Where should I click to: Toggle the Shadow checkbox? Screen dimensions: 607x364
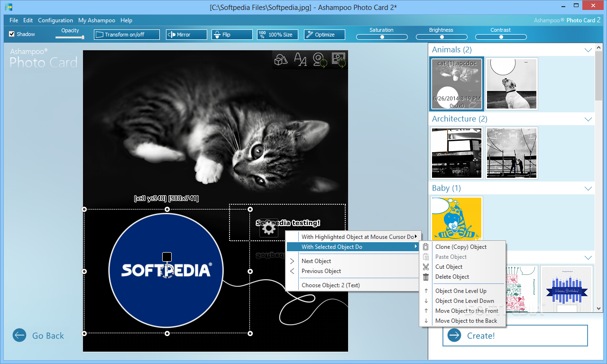pos(12,34)
